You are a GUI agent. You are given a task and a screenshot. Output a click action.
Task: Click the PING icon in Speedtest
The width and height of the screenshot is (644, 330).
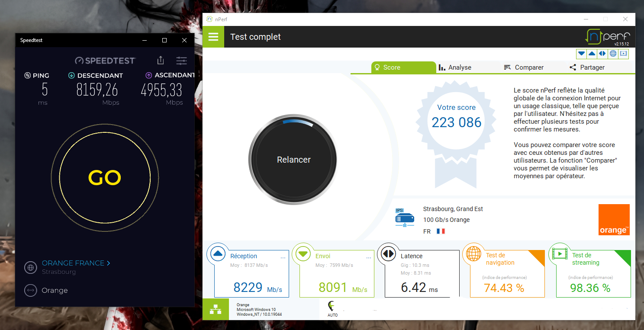point(28,76)
